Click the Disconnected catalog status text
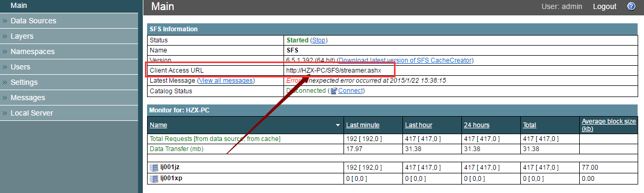644x193 pixels. point(306,91)
